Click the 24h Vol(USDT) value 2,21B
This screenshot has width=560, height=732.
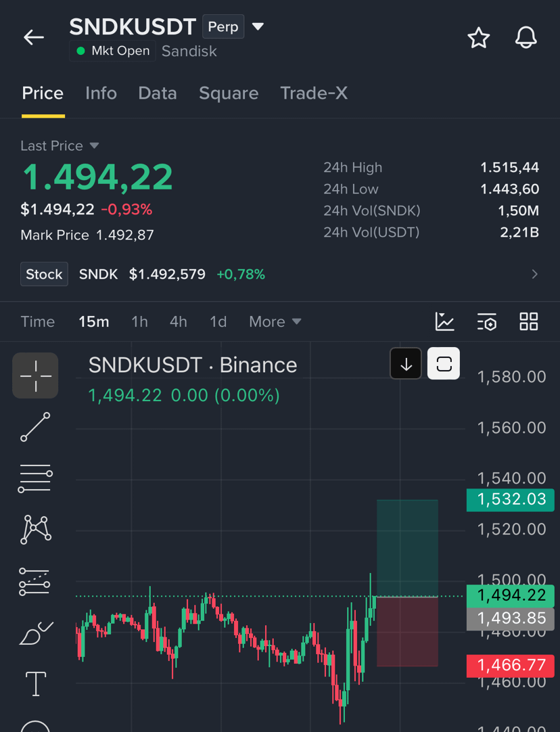[519, 233]
